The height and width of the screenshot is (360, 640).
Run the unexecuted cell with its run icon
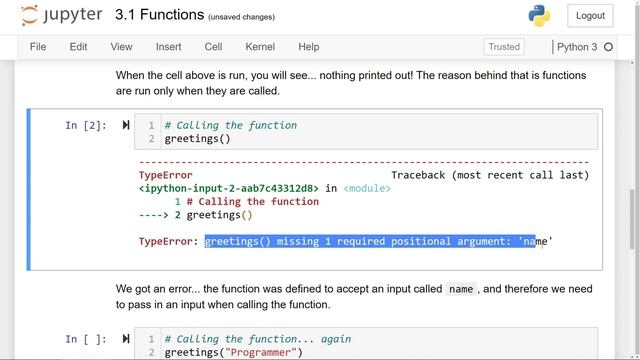(x=126, y=338)
